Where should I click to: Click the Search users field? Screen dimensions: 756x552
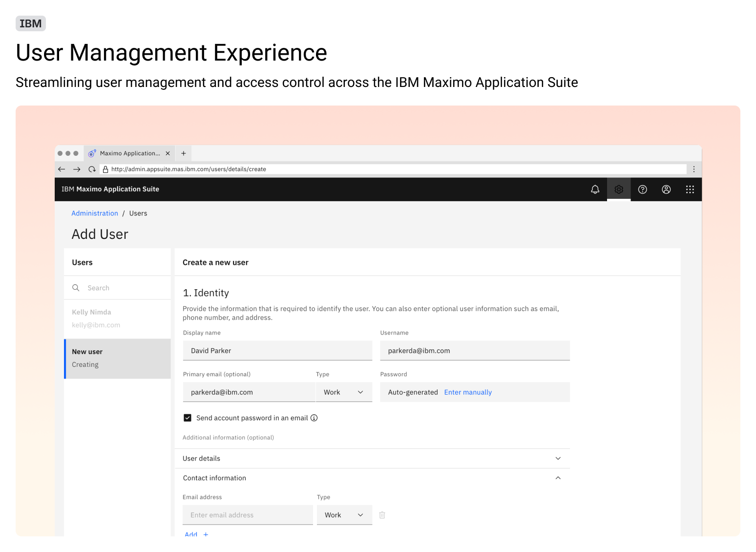[x=117, y=288]
